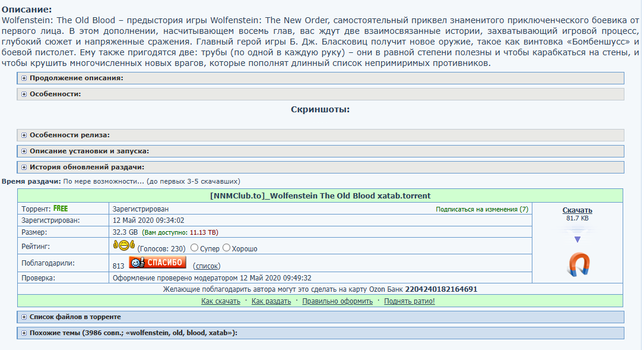Click the Поблагодарили row label
The image size is (644, 350).
coord(48,263)
